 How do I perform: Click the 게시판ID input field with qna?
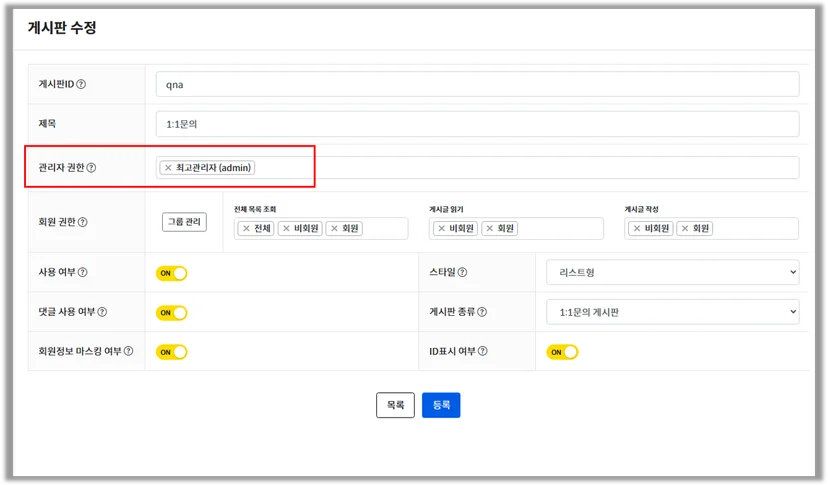pos(477,85)
